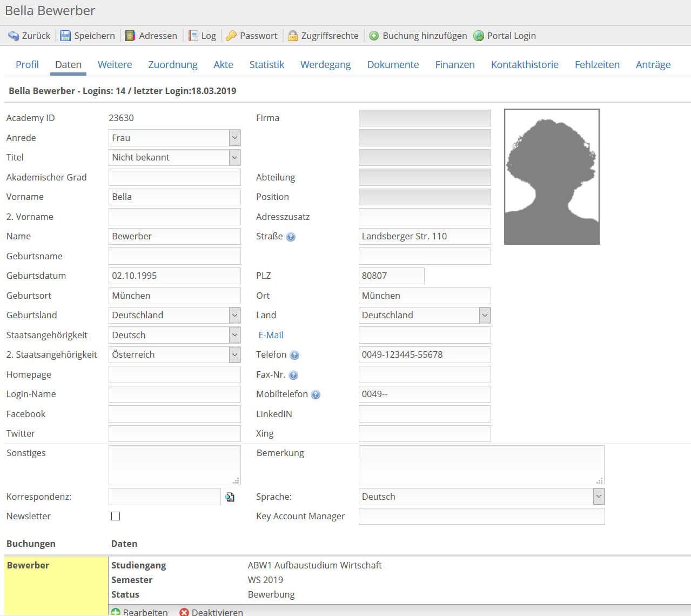The image size is (691, 616).
Task: Expand the Land dropdown showing Deutschland
Action: [425, 315]
